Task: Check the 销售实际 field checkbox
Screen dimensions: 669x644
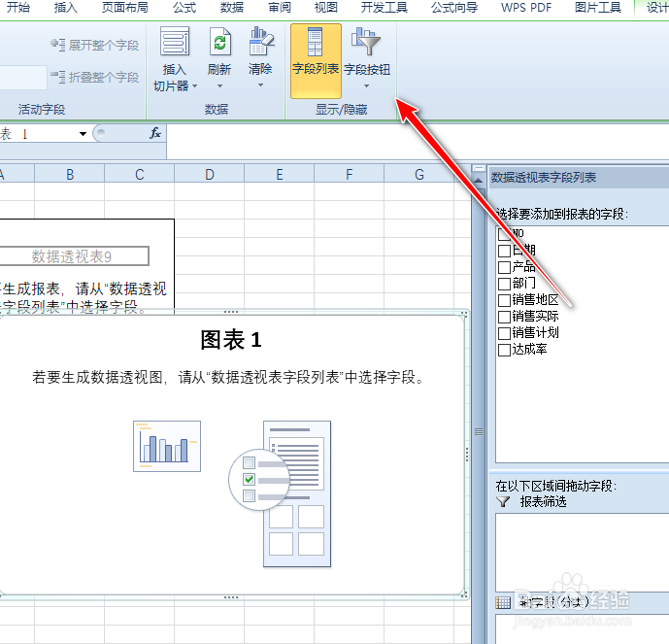Action: tap(504, 317)
